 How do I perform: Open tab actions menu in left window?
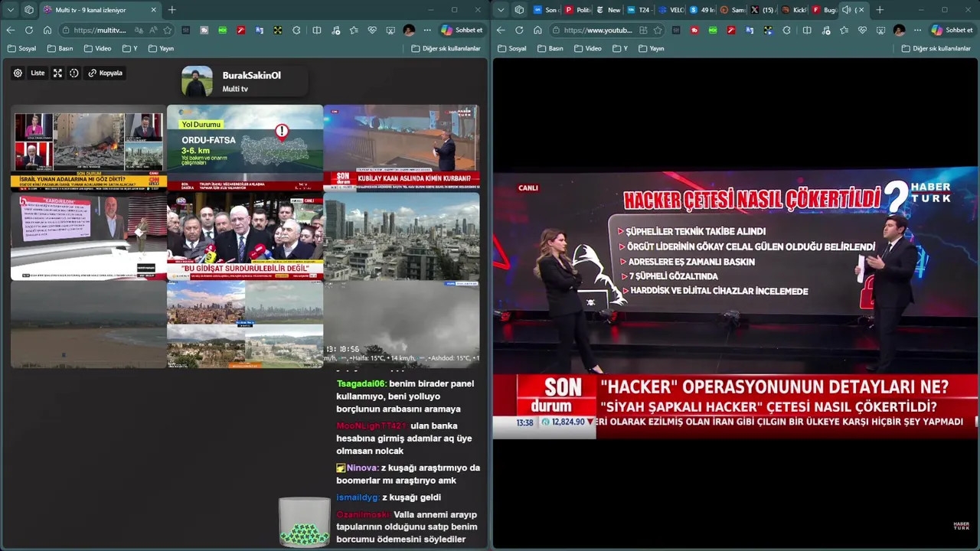click(x=11, y=10)
